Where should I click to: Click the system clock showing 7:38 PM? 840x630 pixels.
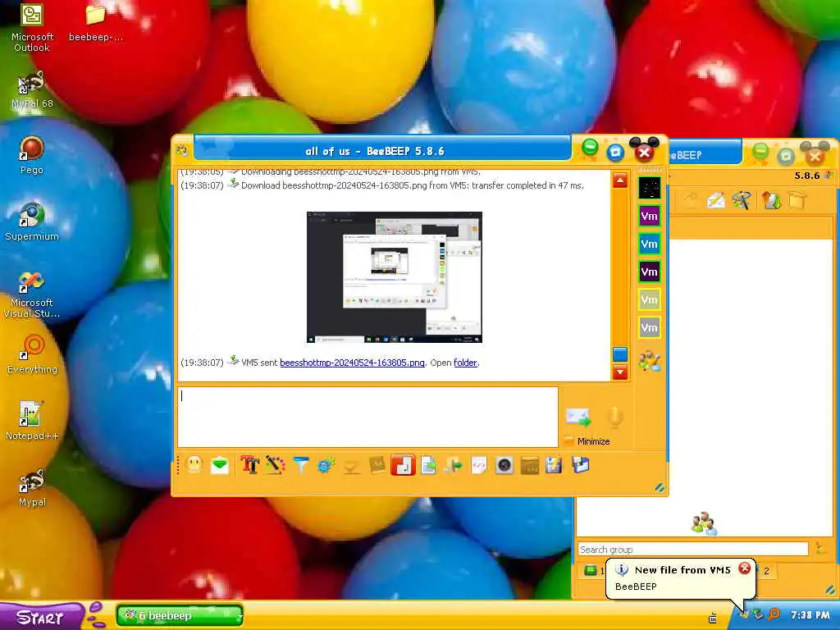[810, 615]
